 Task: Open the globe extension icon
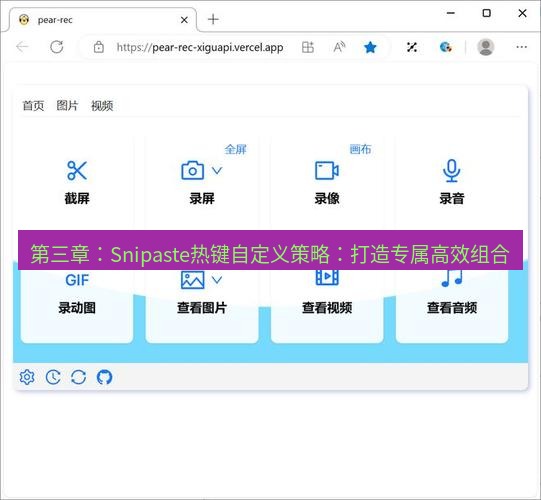point(446,47)
